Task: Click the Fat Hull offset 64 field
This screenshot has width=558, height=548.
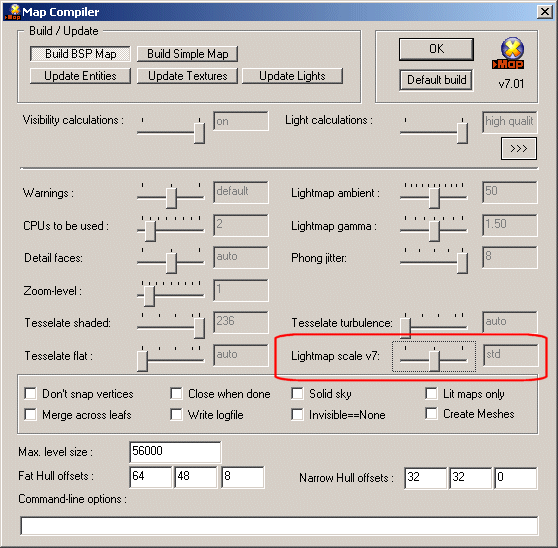Action: [x=150, y=477]
